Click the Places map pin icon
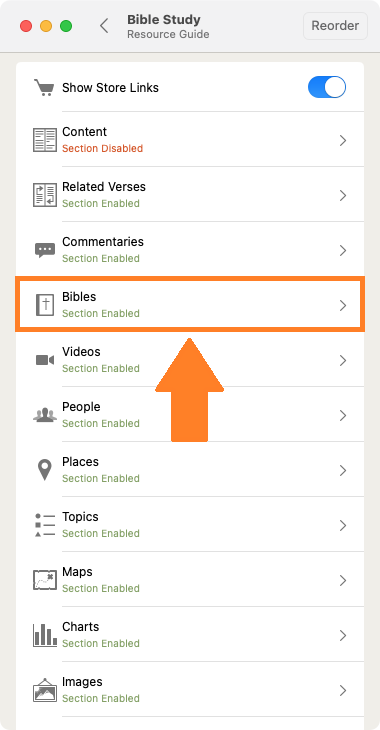Viewport: 380px width, 730px height. pyautogui.click(x=45, y=470)
